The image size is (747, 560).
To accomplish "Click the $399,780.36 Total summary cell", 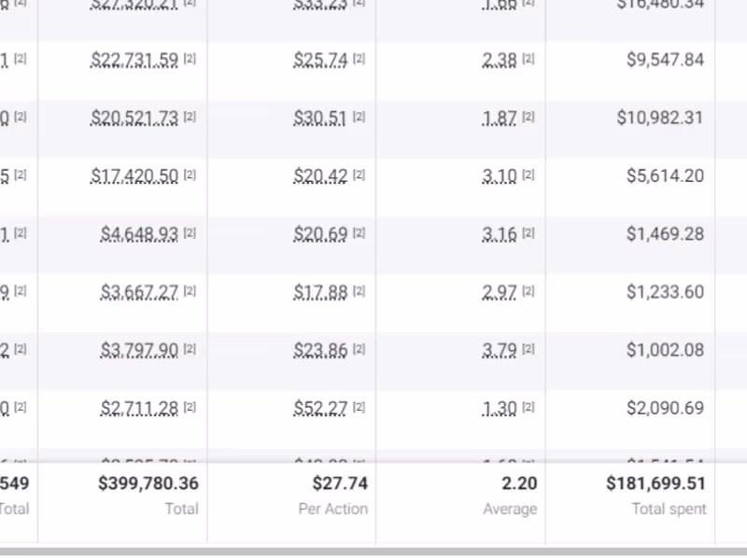I will click(x=148, y=483).
